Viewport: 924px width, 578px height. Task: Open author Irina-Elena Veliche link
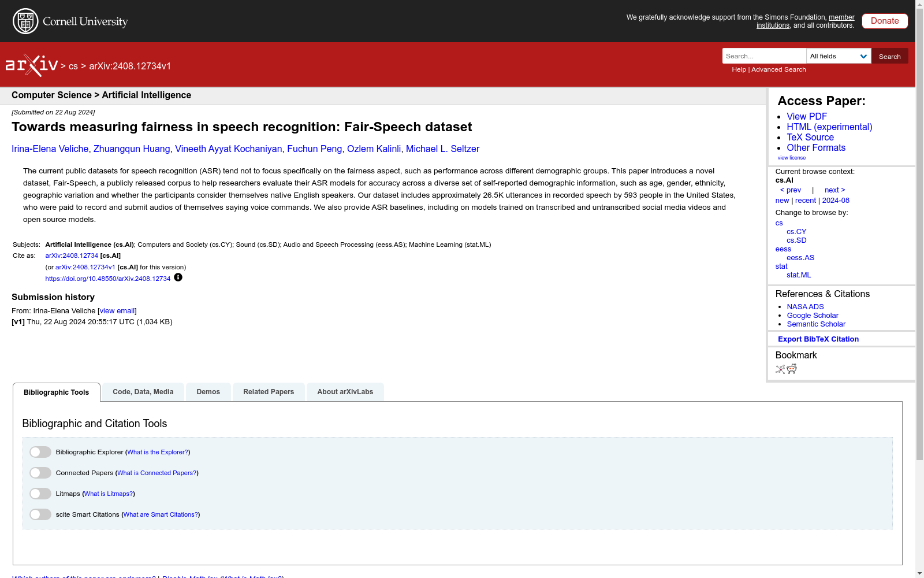coord(50,149)
